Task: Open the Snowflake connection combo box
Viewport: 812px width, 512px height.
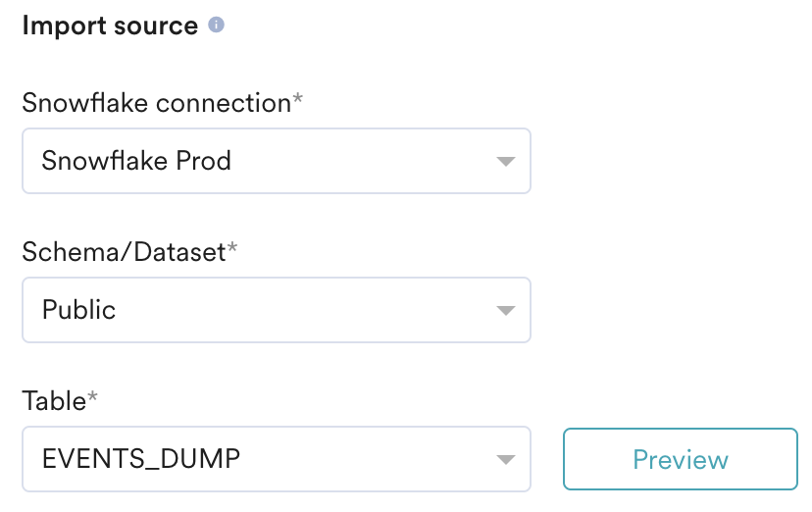Action: point(277,161)
